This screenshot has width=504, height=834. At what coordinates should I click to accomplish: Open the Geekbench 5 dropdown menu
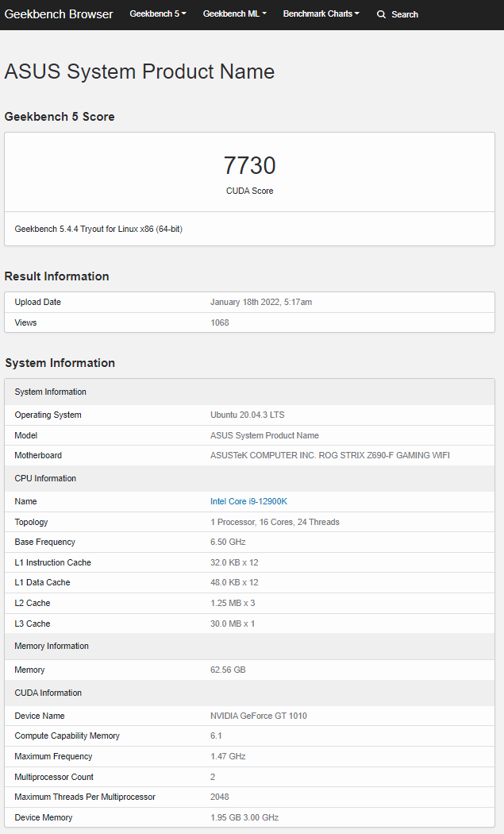tap(158, 14)
